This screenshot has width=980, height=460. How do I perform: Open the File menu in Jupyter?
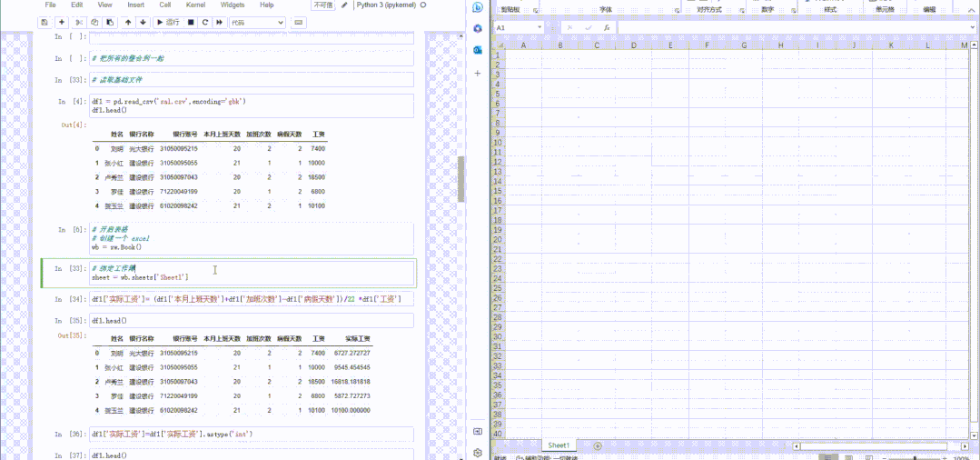[x=51, y=5]
